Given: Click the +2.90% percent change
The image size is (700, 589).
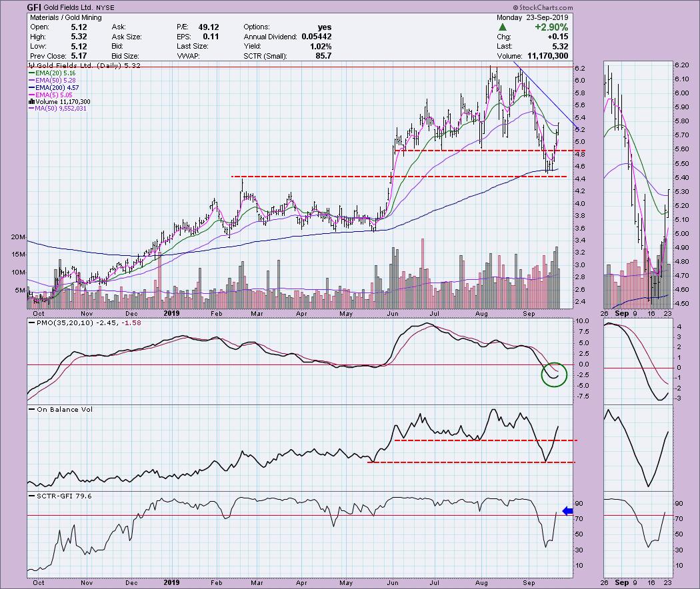Looking at the screenshot, I should 552,27.
